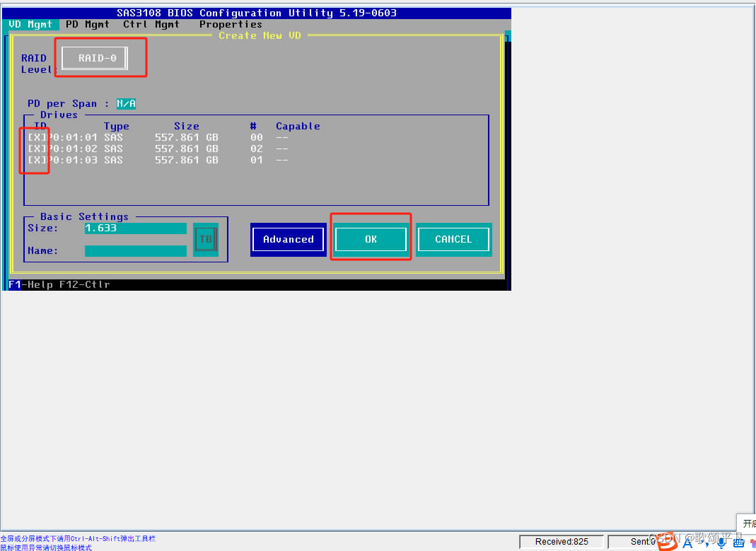Click SAS type in P0:01:01 row
Viewport: 756px width, 551px height.
click(113, 137)
